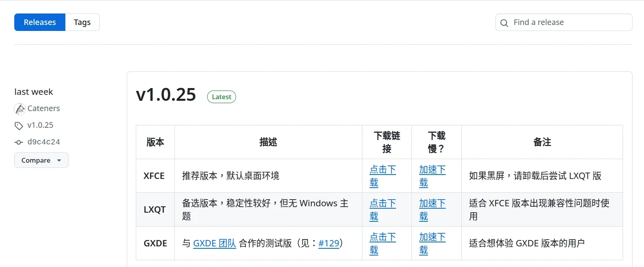Viewport: 644px width, 267px height.
Task: Click GXDE row 点击下载 download link
Action: click(382, 238)
